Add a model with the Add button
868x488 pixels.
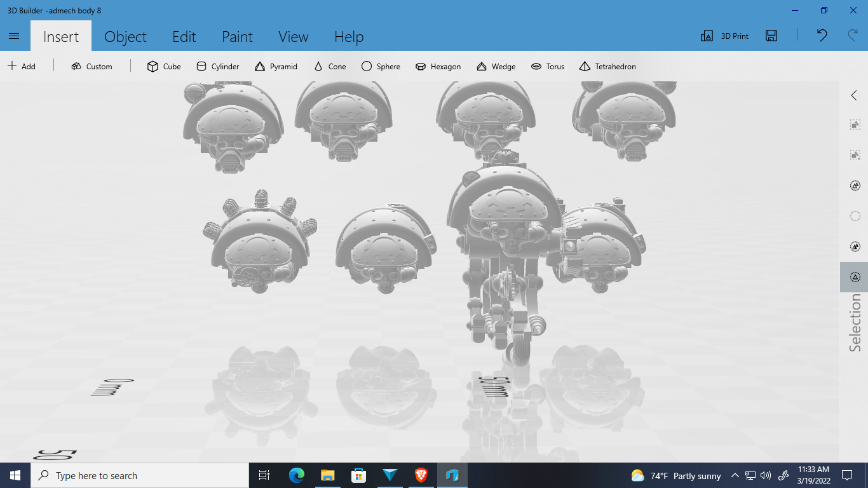22,66
